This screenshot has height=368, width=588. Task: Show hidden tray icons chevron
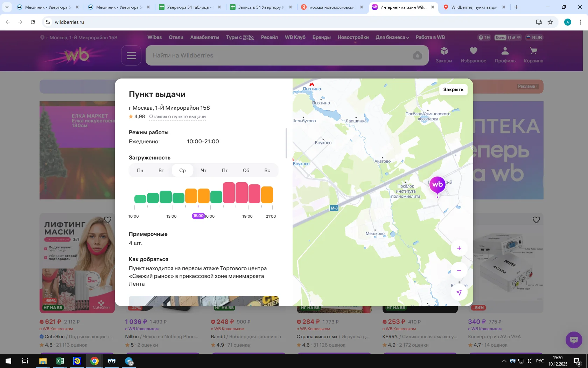click(x=504, y=361)
